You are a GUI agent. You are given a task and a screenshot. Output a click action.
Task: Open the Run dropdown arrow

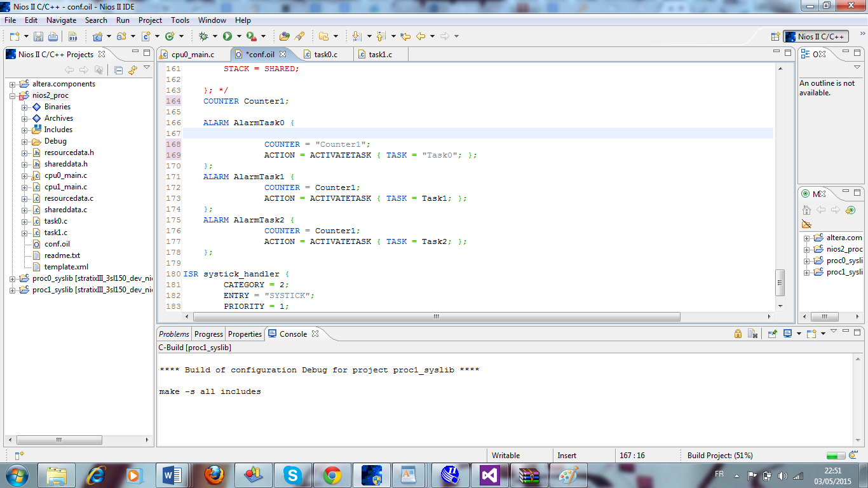238,36
